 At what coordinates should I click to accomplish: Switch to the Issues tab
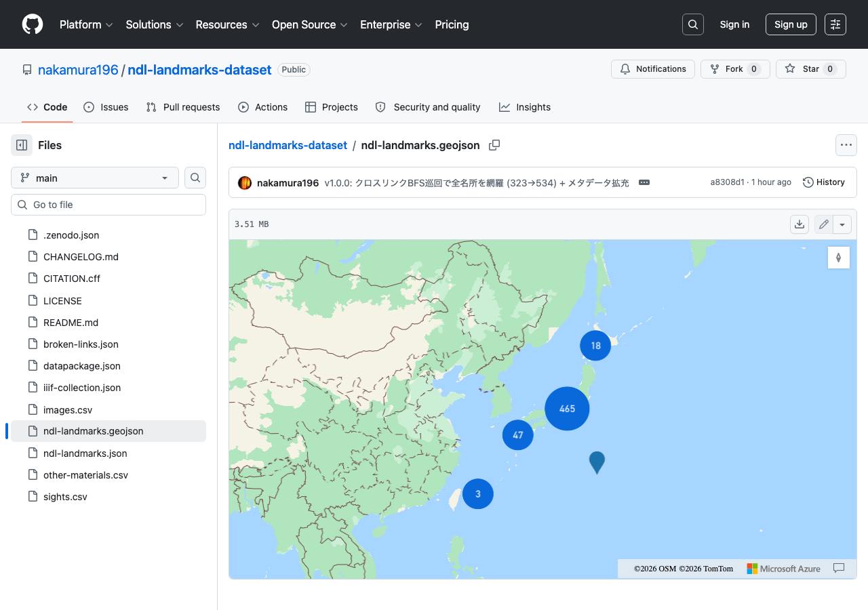click(x=106, y=107)
